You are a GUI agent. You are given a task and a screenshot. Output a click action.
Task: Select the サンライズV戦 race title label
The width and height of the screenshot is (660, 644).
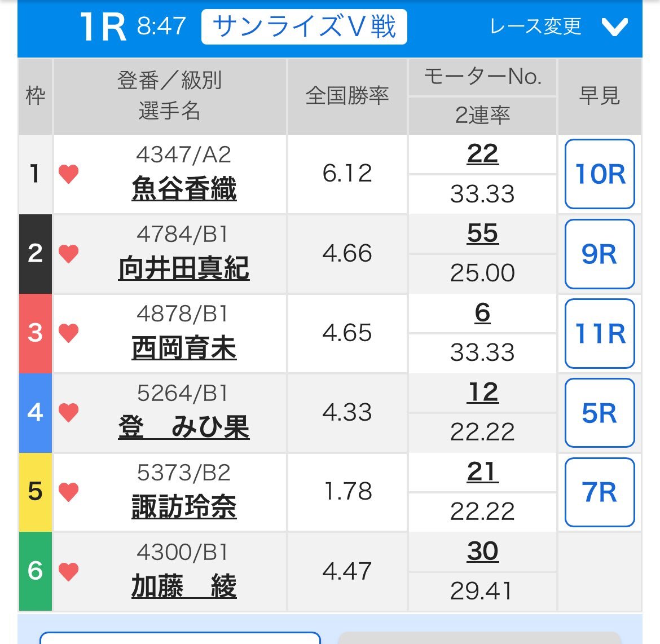coord(304,27)
